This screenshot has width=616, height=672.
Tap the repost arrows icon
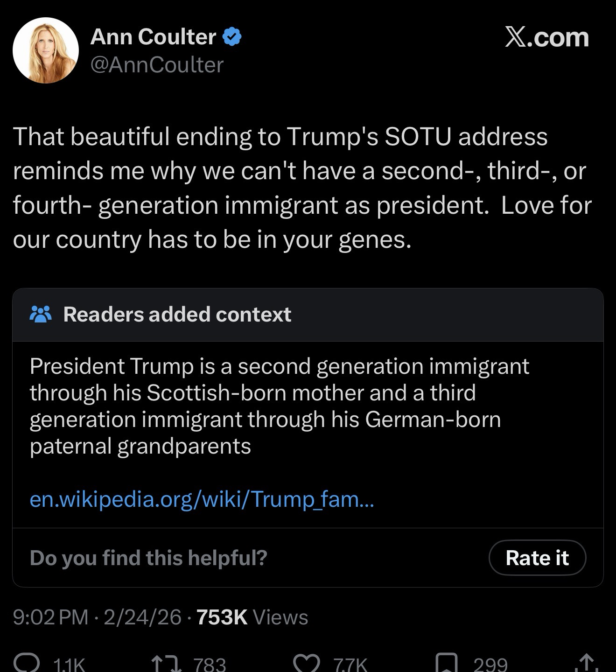167,664
